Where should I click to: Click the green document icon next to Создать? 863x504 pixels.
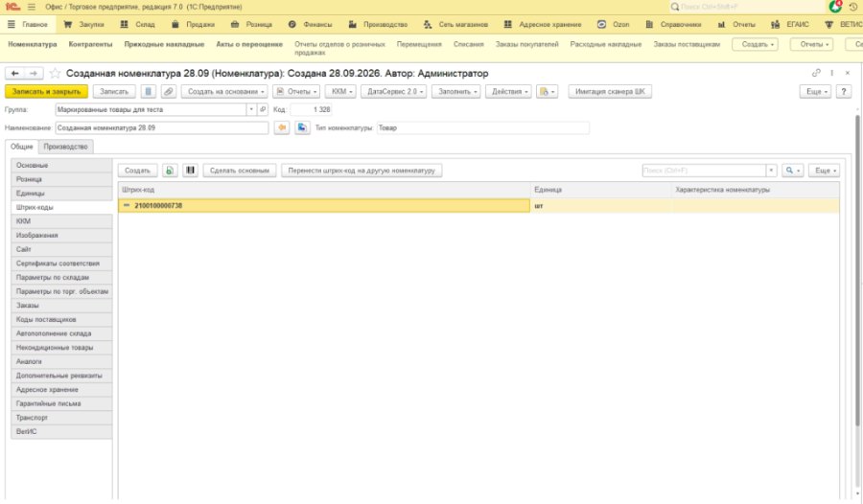[x=170, y=171]
